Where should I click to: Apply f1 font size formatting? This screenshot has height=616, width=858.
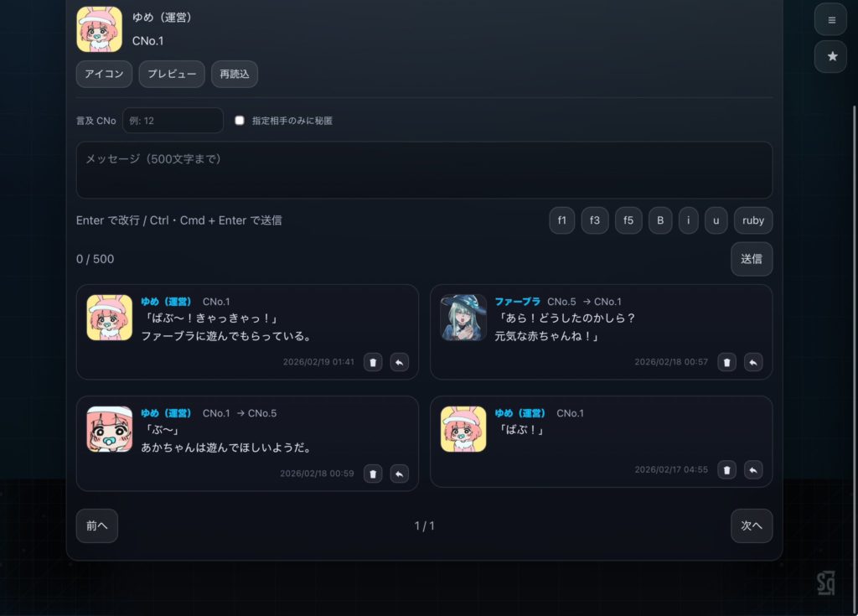pos(561,220)
